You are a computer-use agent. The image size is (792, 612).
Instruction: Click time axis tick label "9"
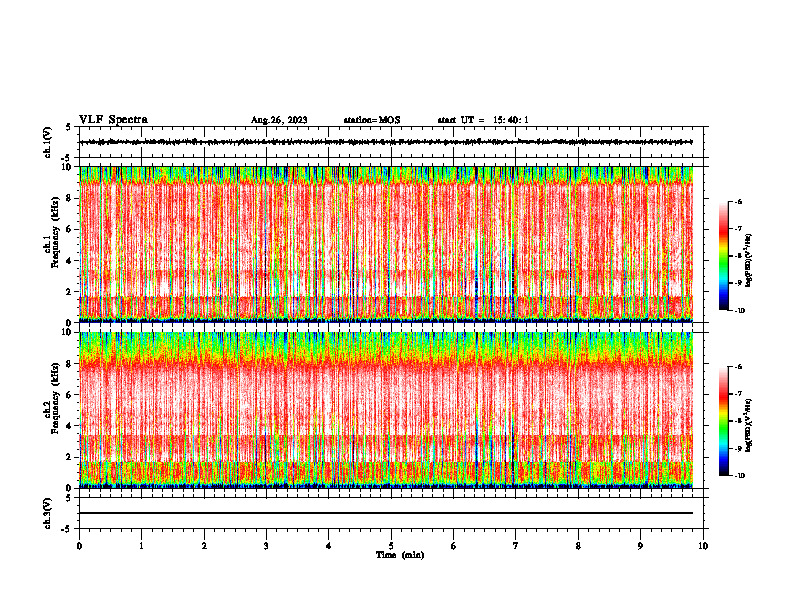pos(640,546)
